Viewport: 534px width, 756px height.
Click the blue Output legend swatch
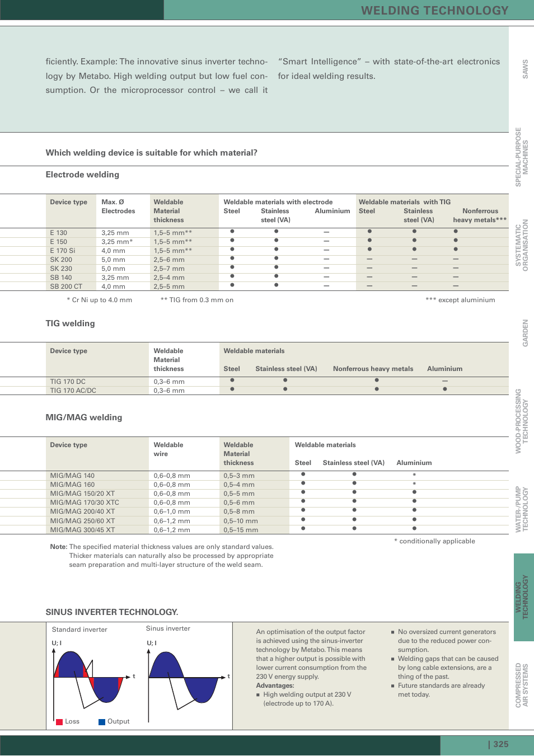(x=102, y=722)
